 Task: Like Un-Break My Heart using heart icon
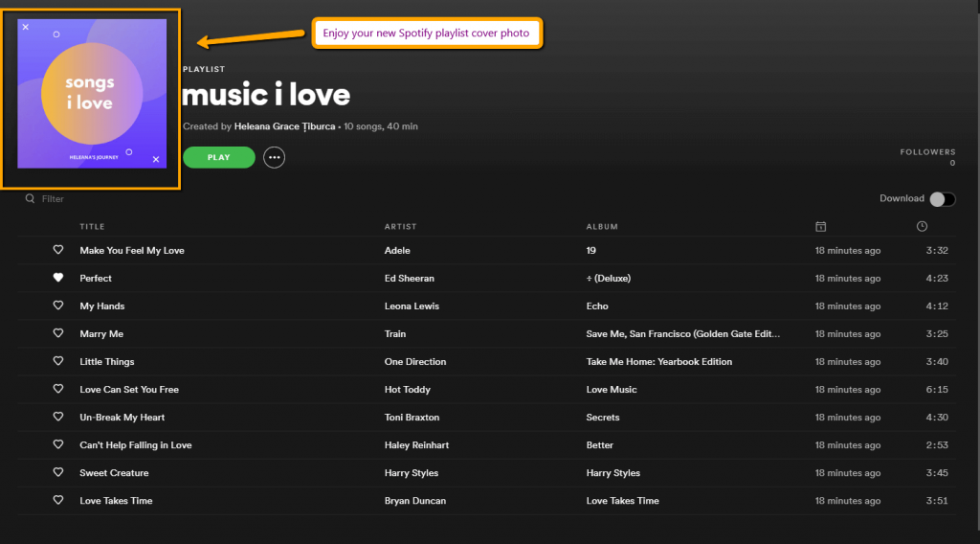point(58,417)
